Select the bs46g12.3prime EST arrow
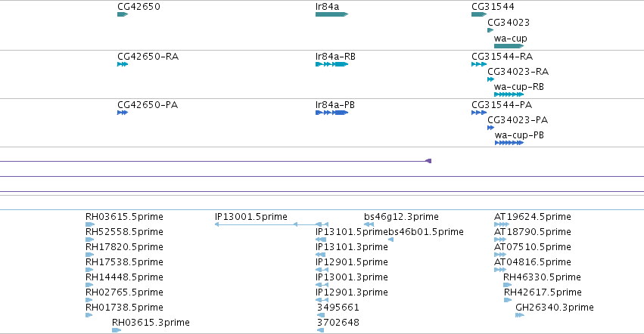644x334 pixels. (x=369, y=224)
